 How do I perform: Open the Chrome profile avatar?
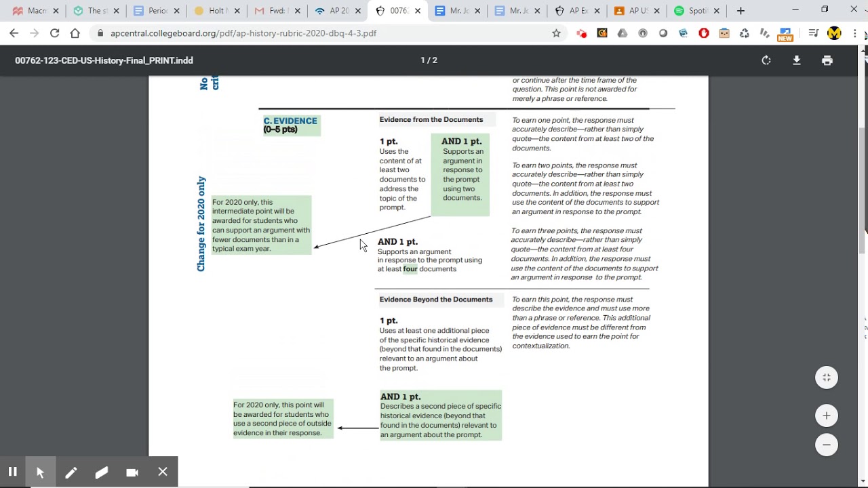click(834, 33)
